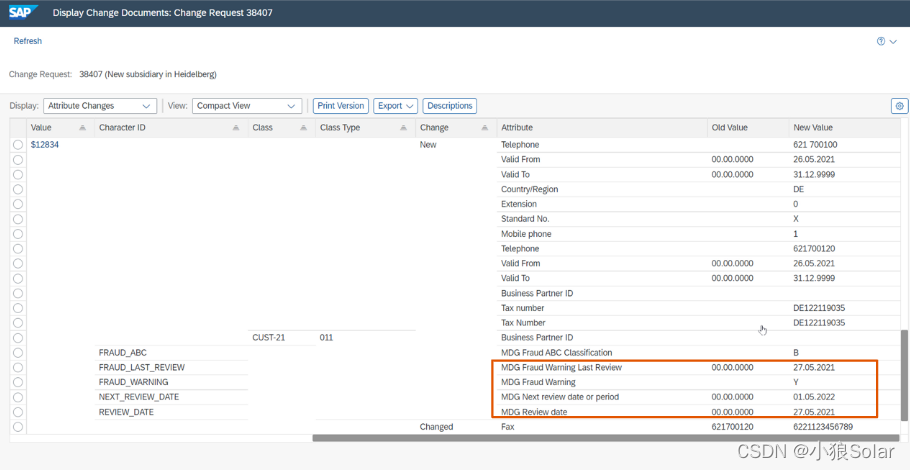Click the Print Version button

(341, 106)
